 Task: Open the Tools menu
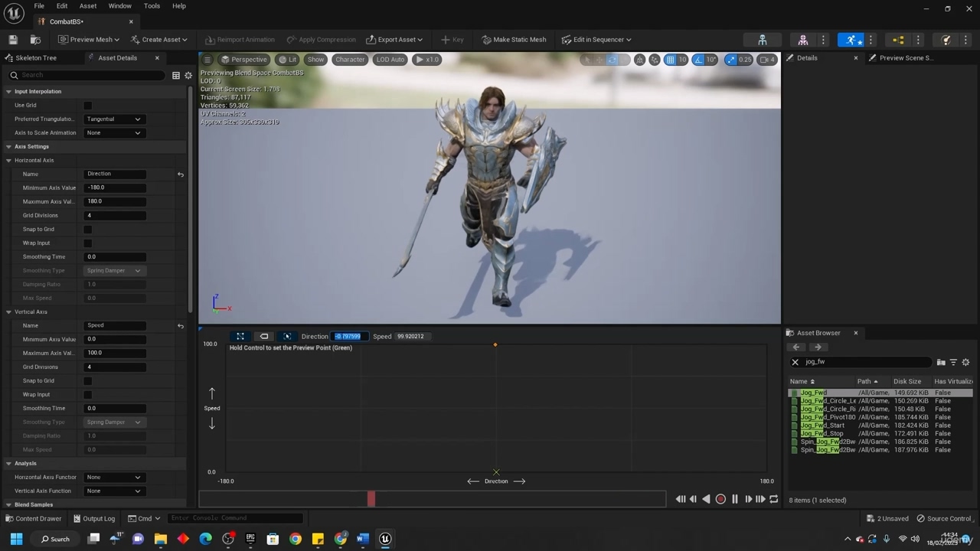tap(152, 6)
